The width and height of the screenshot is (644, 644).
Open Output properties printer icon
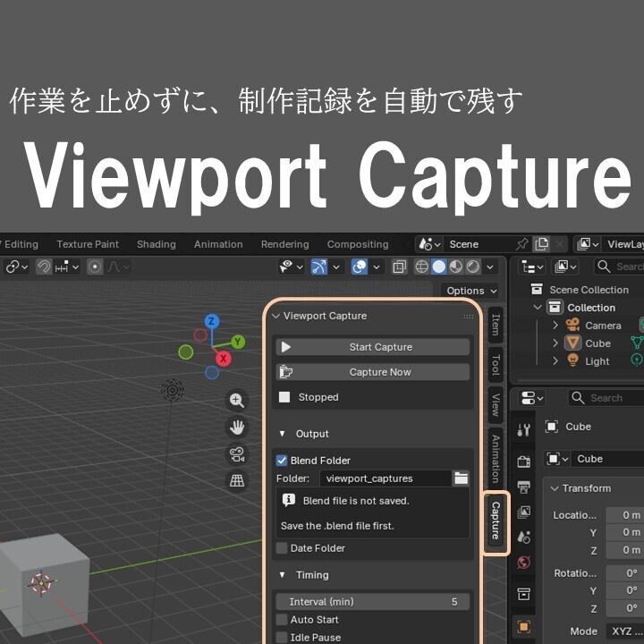(x=523, y=487)
